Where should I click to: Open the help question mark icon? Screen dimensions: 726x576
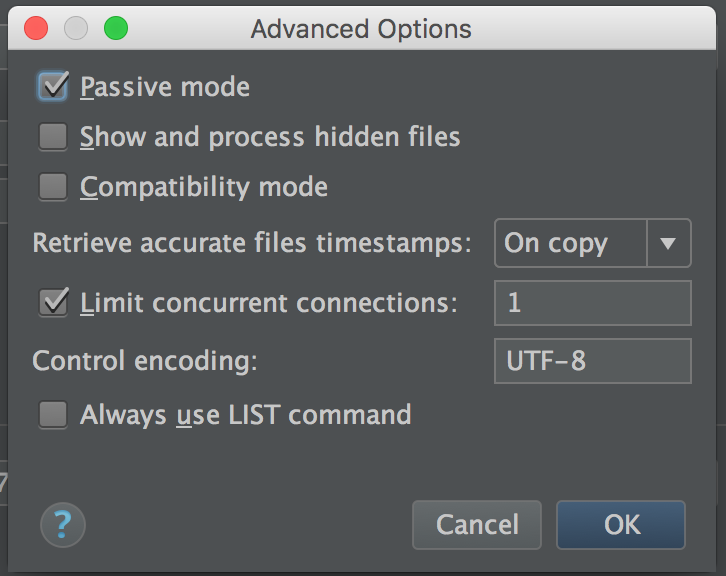pyautogui.click(x=63, y=524)
